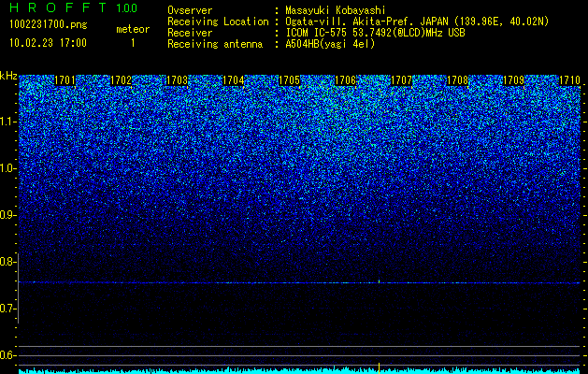Click the meteor echo blip on the carrier line
The image size is (588, 374).
tap(380, 281)
